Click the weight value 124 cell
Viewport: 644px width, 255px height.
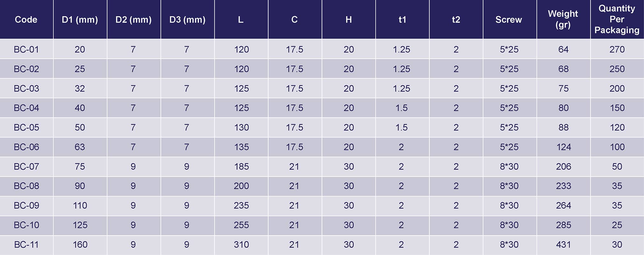[x=563, y=147]
